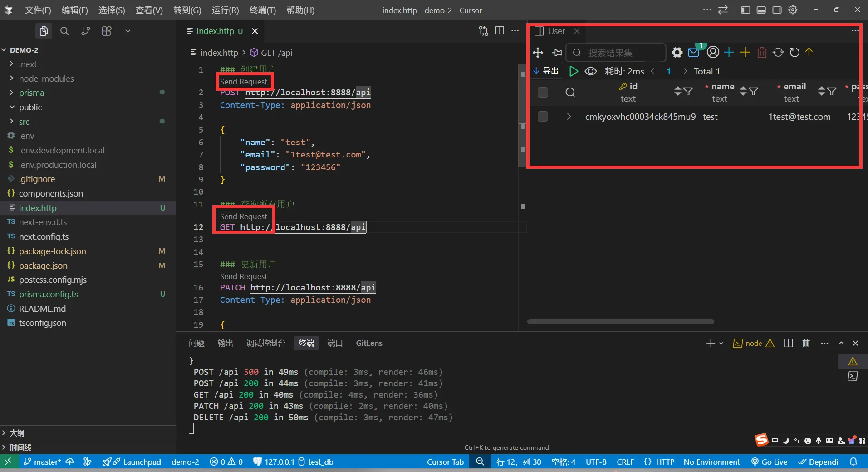Delete selected rows using the trash icon
This screenshot has width=868, height=472.
762,53
